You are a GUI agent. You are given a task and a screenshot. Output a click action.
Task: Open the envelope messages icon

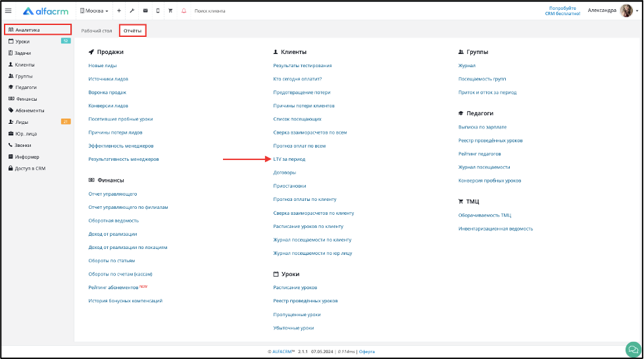[x=145, y=11]
